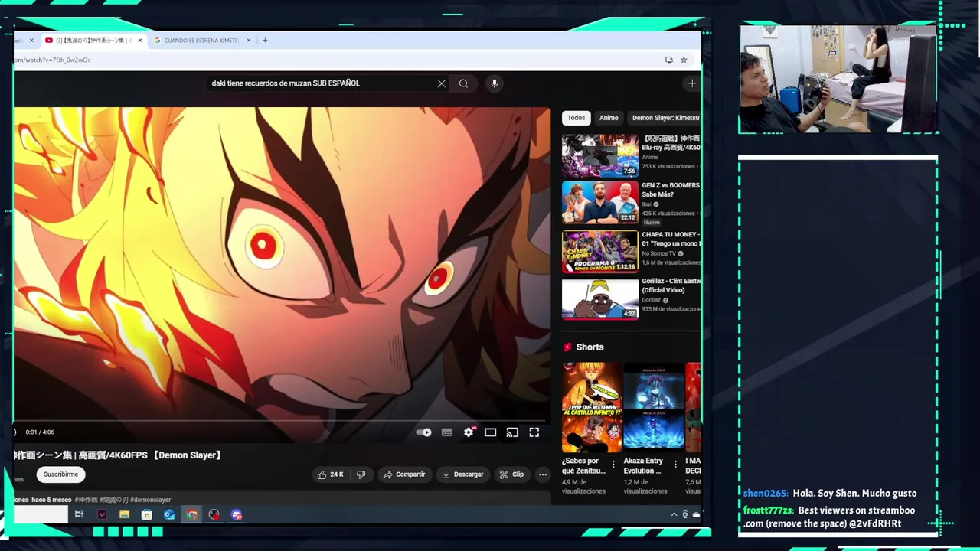Open the YouTube create plus button
This screenshot has width=980, height=551.
coord(692,83)
